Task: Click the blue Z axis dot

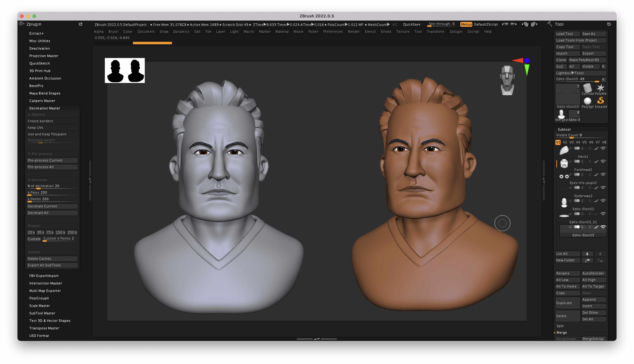Action: coord(527,60)
